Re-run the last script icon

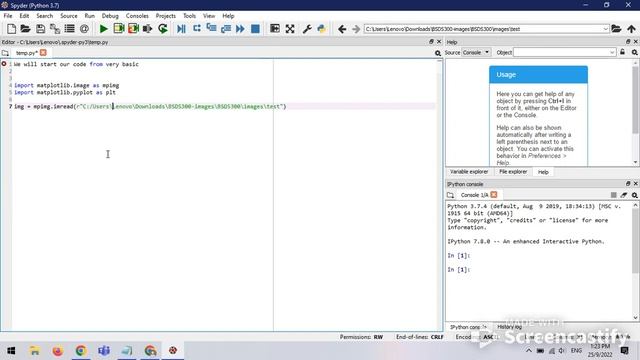162,29
